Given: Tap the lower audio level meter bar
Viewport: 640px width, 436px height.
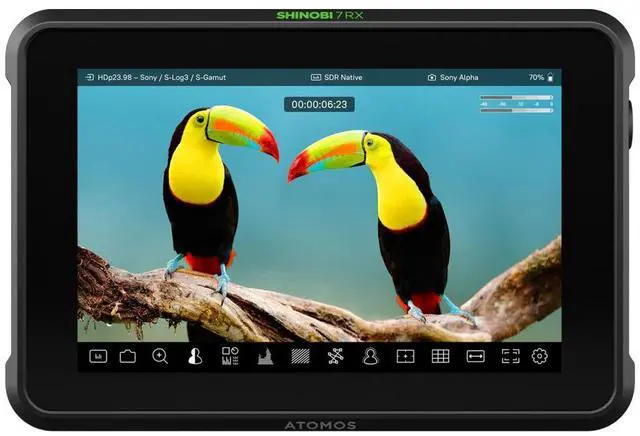Looking at the screenshot, I should tap(516, 110).
